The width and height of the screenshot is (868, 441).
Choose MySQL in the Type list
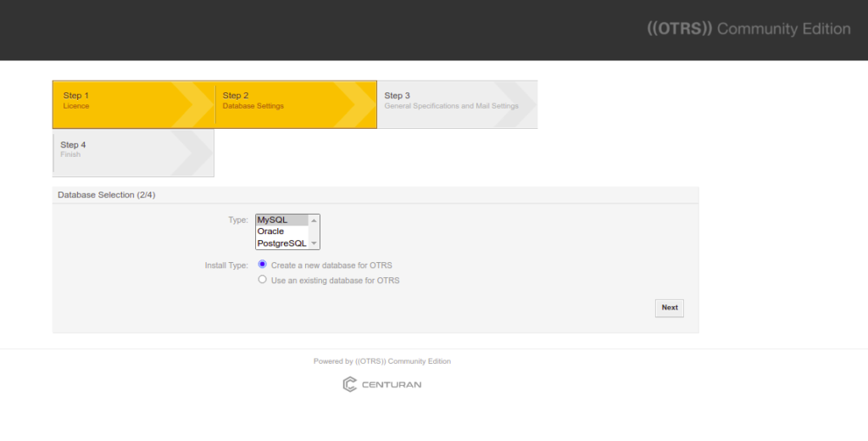(x=281, y=220)
